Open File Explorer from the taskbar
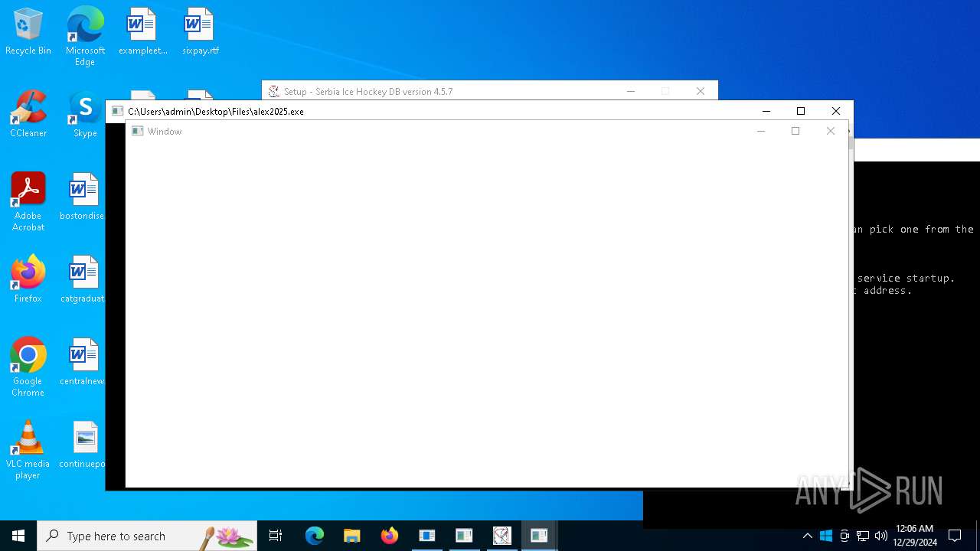980x551 pixels. [x=352, y=536]
